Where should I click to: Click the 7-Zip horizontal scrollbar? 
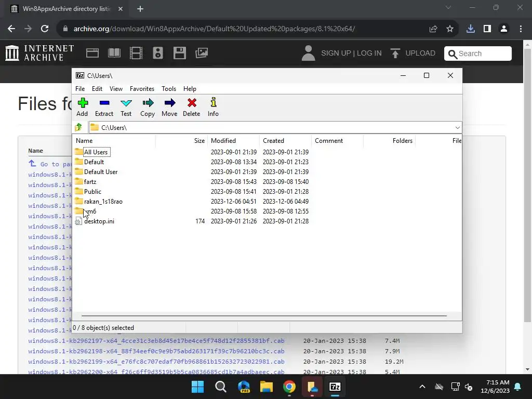click(x=264, y=316)
